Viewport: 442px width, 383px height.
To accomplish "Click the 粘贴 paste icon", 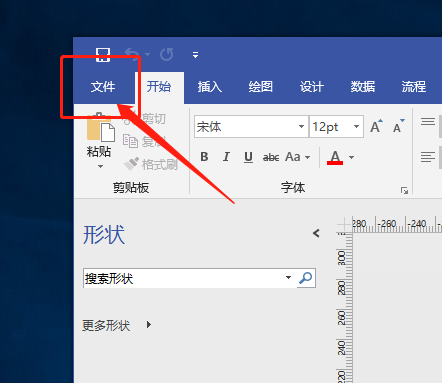I will coord(101,128).
